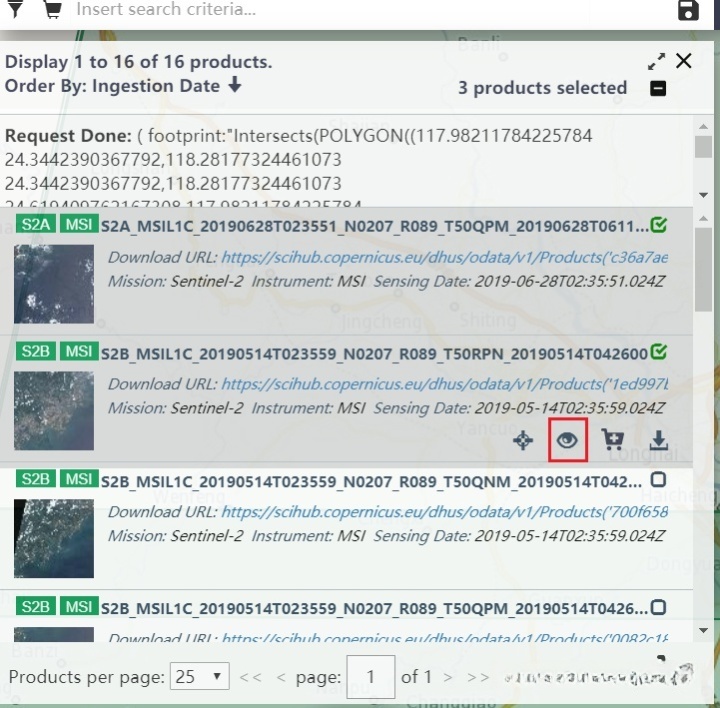Viewport: 720px width, 708px height.
Task: View T50RPN product details eye icon
Action: click(x=567, y=440)
